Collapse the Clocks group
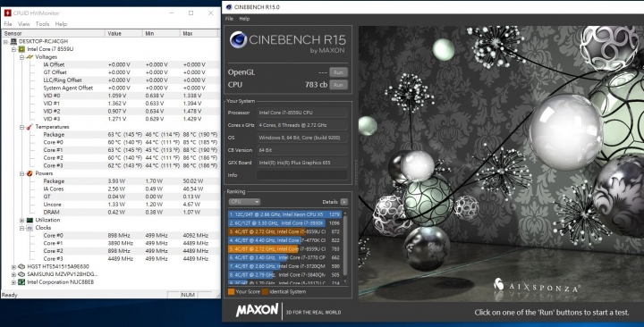 (21, 228)
